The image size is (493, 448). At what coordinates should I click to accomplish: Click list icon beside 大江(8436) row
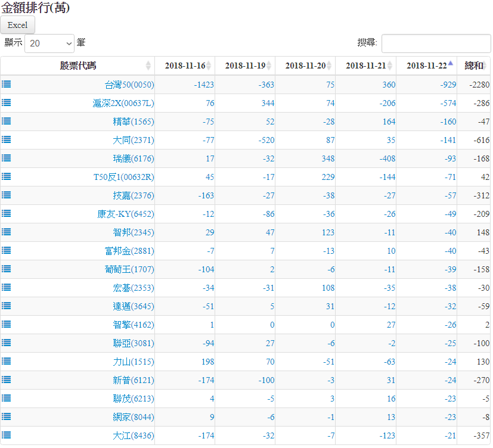tap(6, 435)
